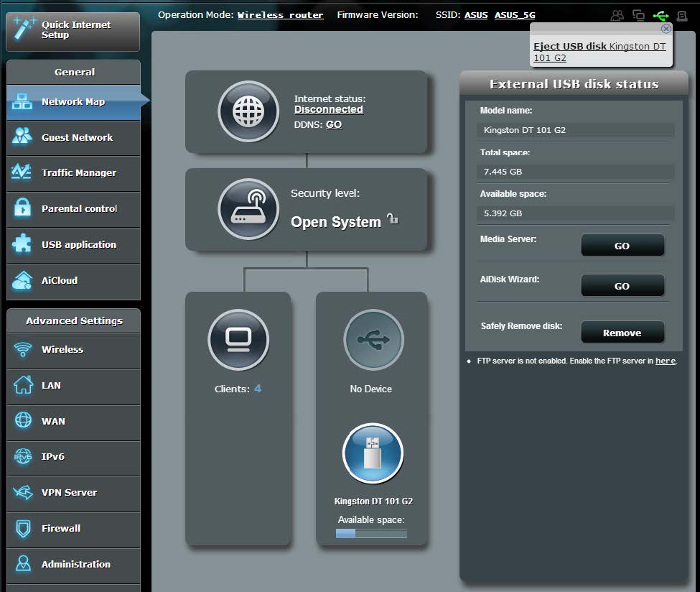
Task: Click the Quick Internet Setup button
Action: click(x=73, y=32)
